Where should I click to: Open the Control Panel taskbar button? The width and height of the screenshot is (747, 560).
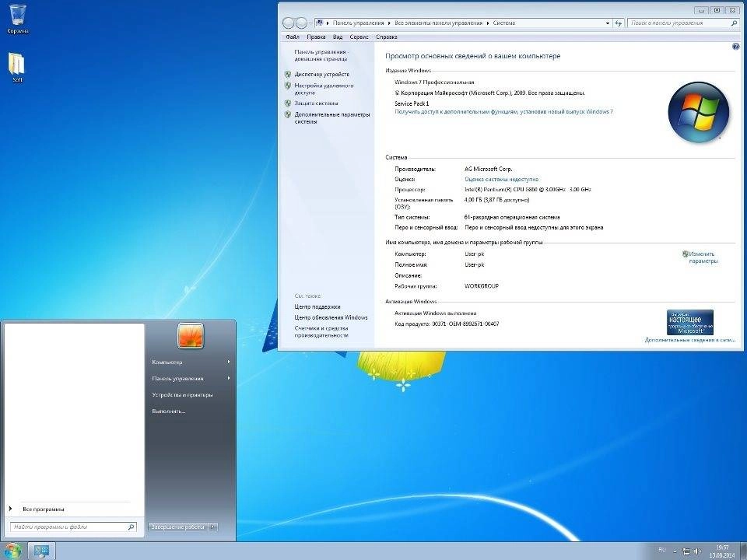[41, 551]
